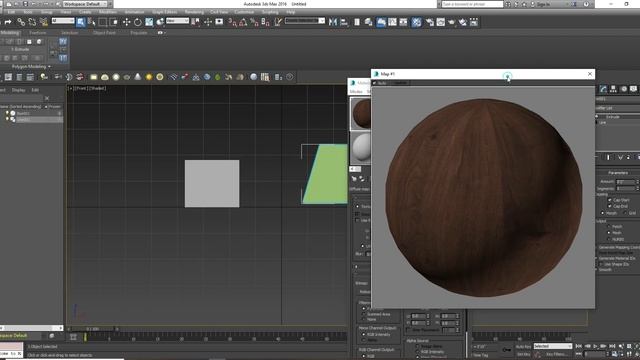Toggle the Percent Snap icon
The height and width of the screenshot is (360, 640).
click(254, 22)
